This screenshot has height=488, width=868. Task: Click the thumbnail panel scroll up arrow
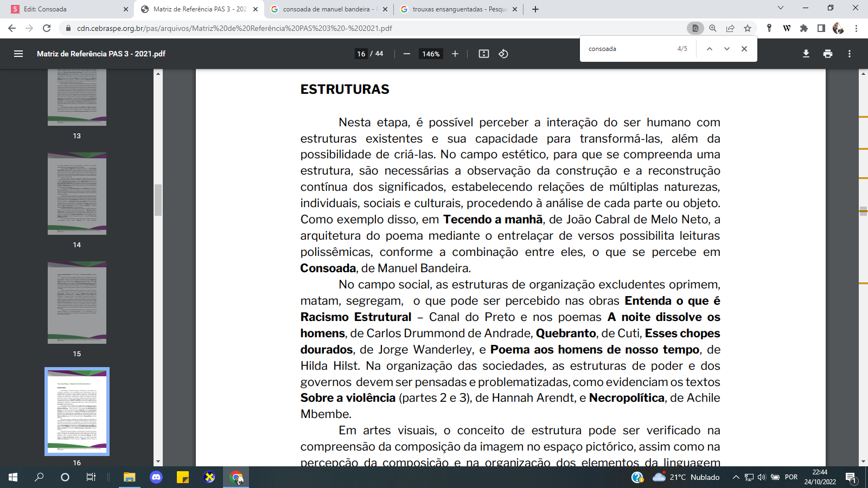pos(158,73)
